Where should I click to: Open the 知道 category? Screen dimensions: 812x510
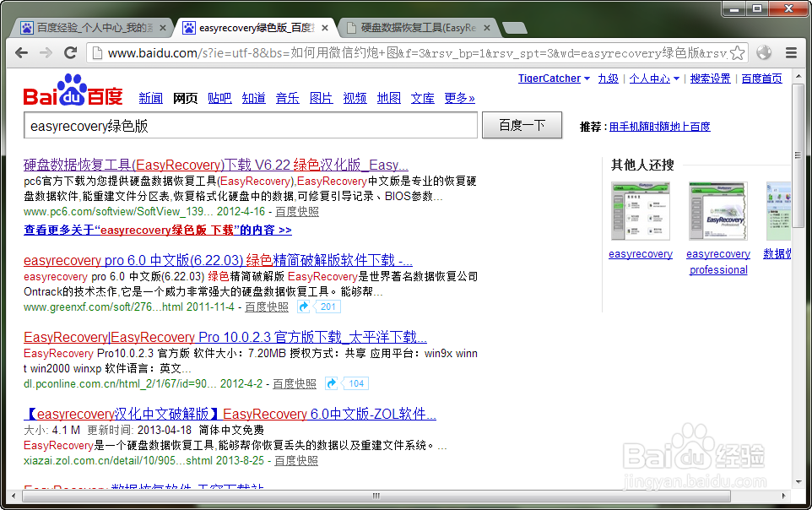[254, 98]
